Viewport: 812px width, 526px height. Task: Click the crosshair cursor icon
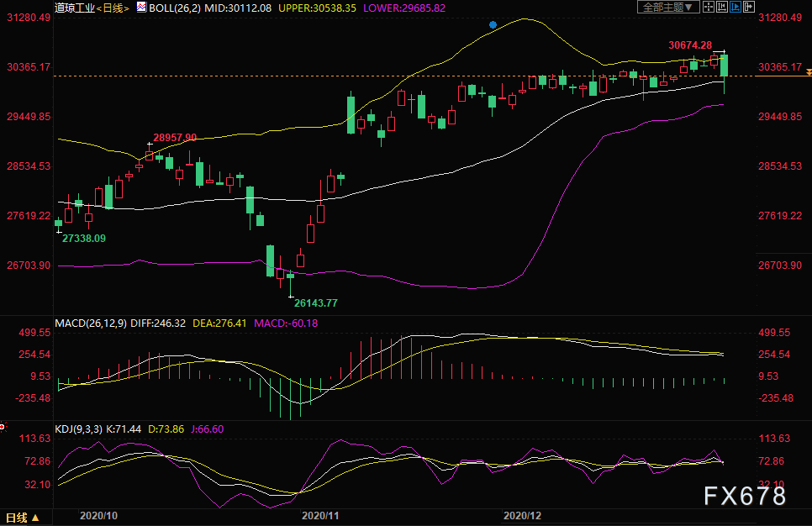708,7
